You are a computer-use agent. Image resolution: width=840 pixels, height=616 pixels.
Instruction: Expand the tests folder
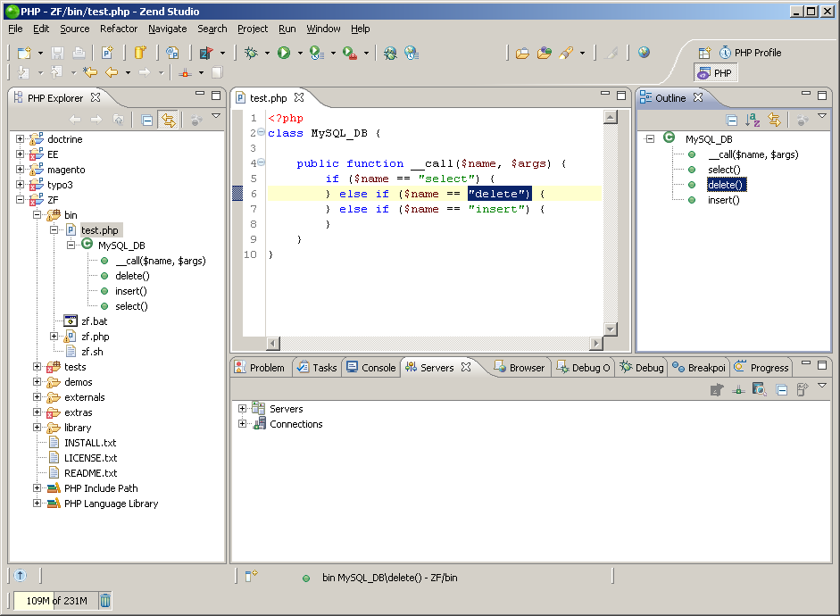pos(37,366)
